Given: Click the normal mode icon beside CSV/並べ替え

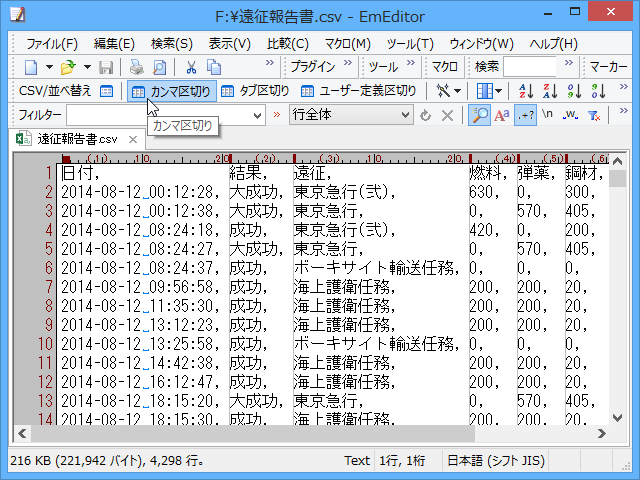Looking at the screenshot, I should [x=107, y=91].
